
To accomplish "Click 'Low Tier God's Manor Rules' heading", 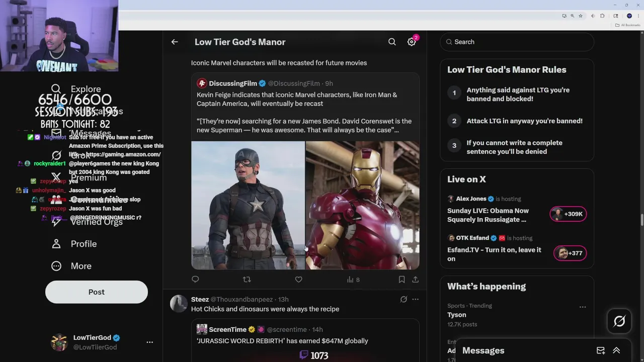I will click(x=507, y=70).
